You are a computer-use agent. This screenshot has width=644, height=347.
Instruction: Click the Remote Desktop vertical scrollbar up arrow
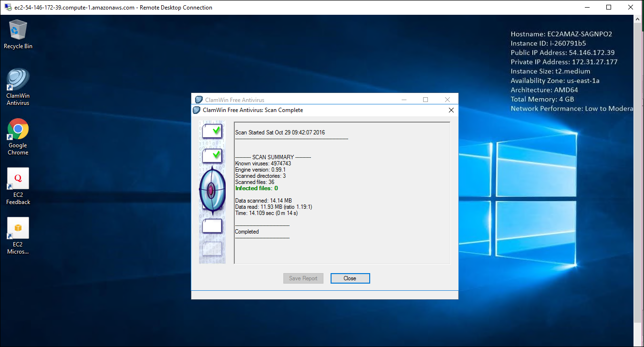pyautogui.click(x=639, y=19)
